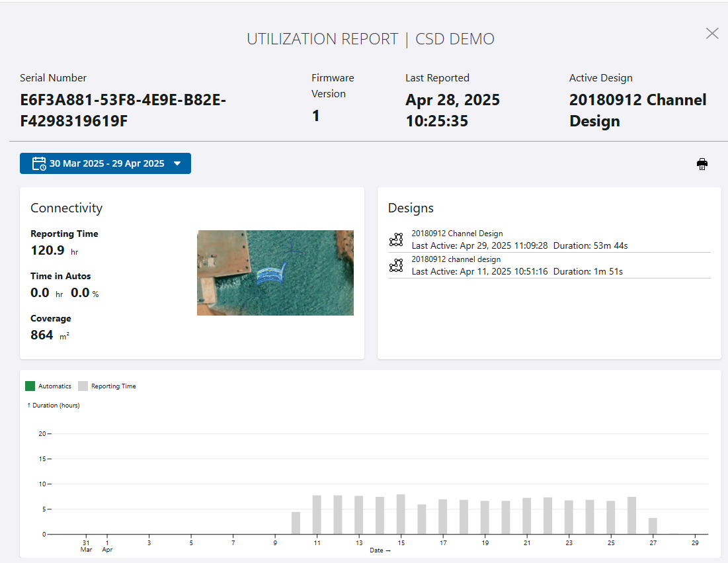
Task: Click the Last Reported date value
Action: (x=453, y=110)
